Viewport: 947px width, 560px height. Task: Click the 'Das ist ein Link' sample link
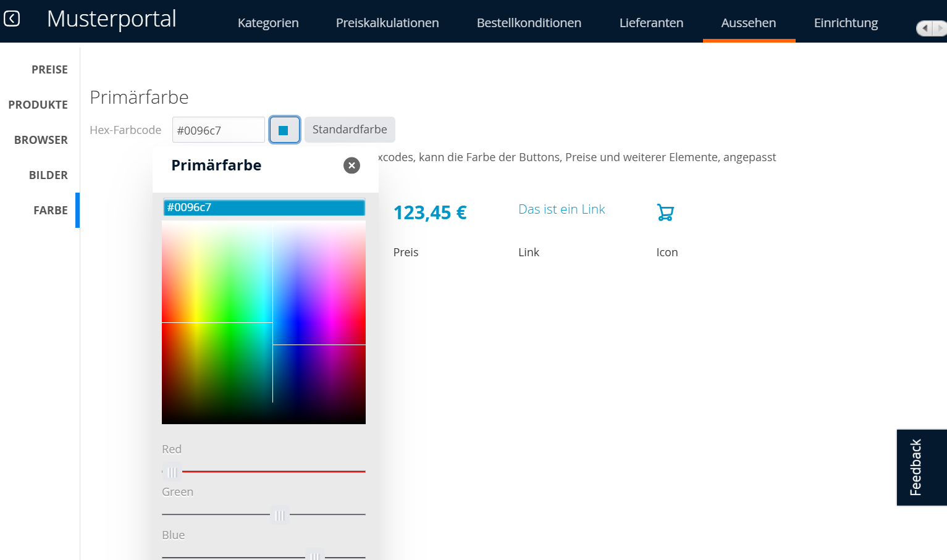click(562, 209)
